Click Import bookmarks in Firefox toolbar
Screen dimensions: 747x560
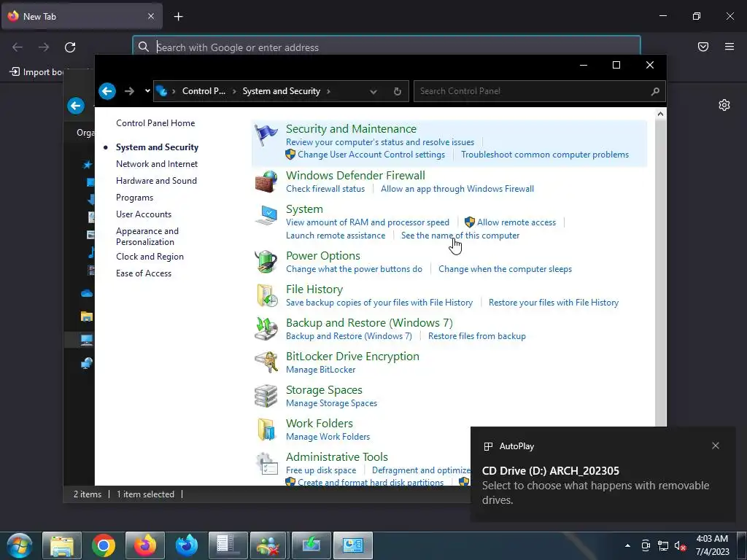(x=37, y=72)
